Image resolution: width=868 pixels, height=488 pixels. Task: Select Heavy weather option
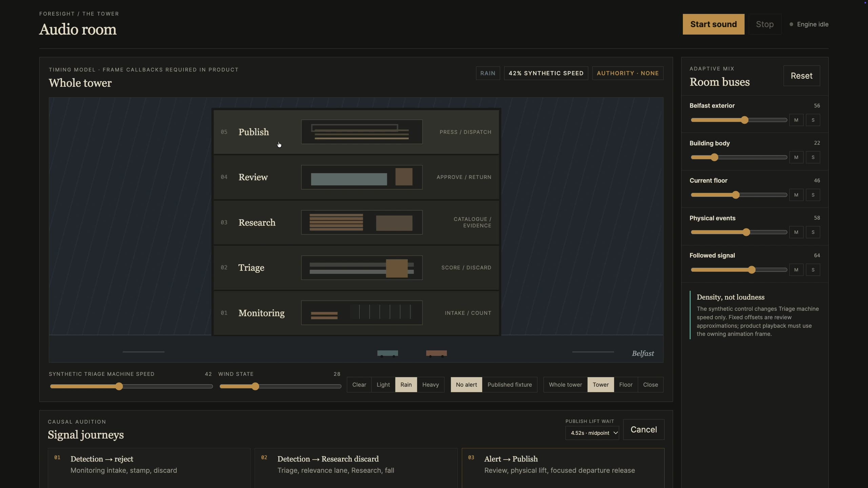431,385
